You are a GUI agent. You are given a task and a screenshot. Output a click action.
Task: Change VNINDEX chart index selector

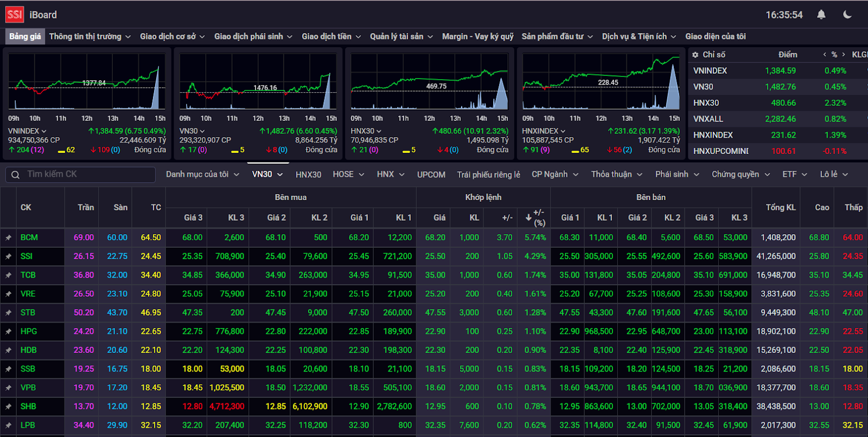point(27,131)
